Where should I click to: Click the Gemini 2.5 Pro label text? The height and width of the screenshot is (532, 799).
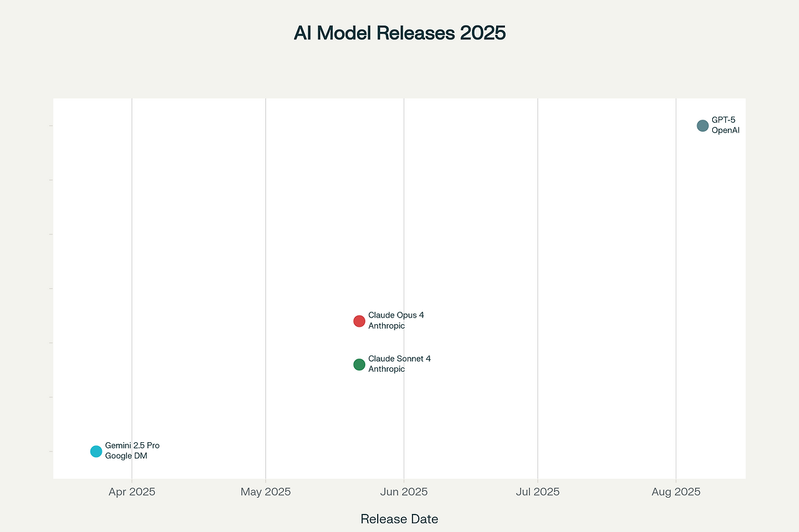132,445
